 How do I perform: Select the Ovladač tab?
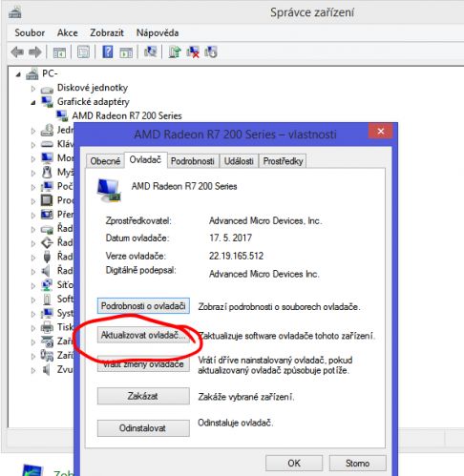pos(145,159)
